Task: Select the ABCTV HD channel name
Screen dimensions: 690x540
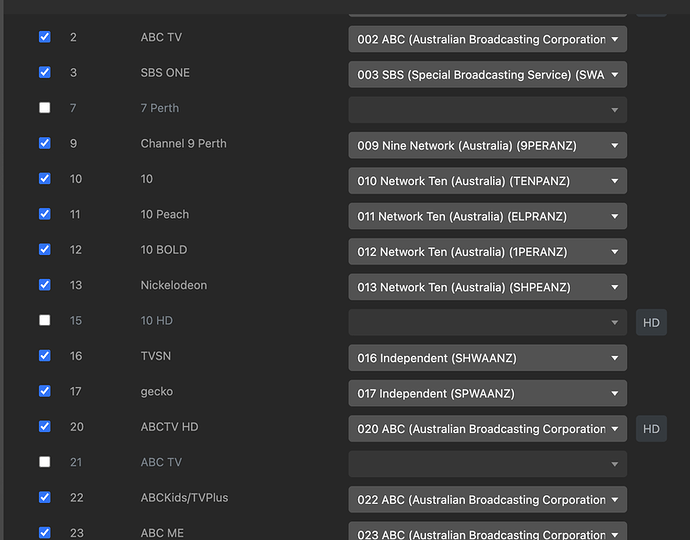Action: tap(169, 427)
